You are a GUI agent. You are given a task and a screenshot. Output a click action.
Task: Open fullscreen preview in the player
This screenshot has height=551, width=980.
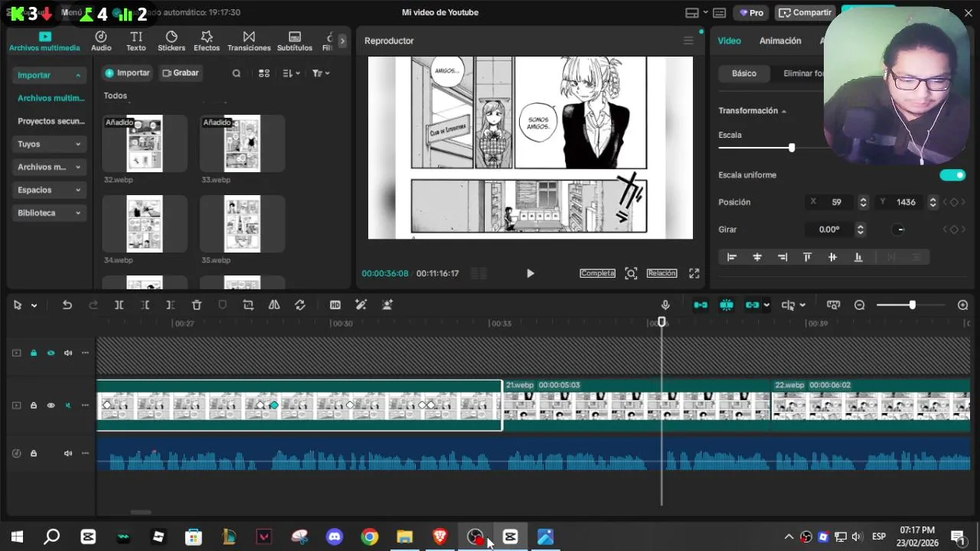[694, 273]
